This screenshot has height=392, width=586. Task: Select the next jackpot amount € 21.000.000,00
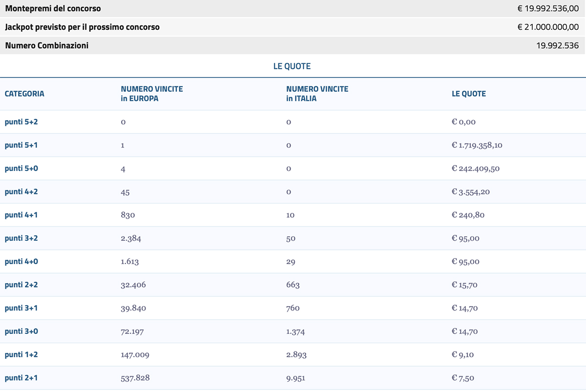pyautogui.click(x=548, y=27)
